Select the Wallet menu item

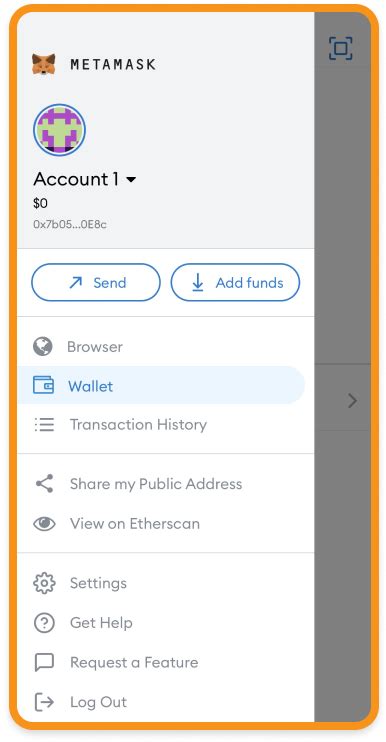tap(161, 385)
